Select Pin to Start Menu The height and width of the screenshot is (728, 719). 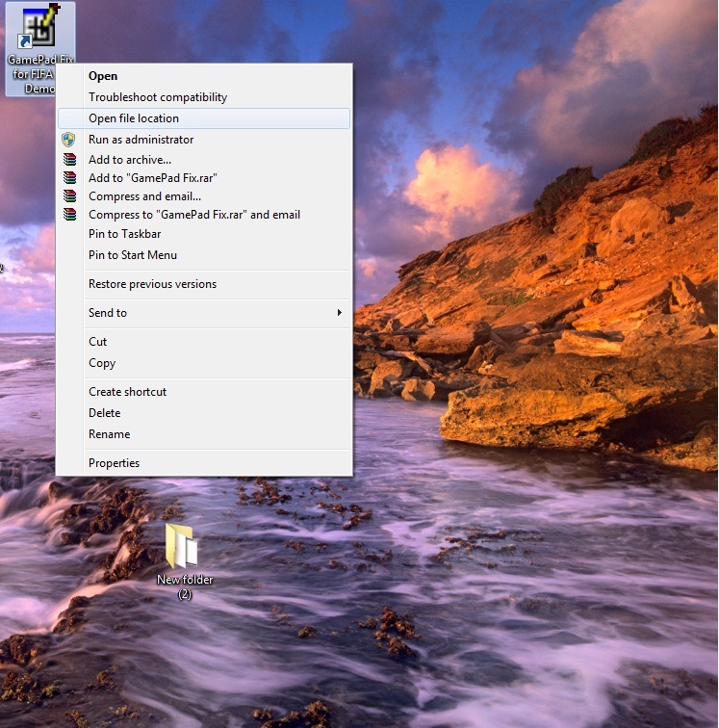[x=204, y=255]
